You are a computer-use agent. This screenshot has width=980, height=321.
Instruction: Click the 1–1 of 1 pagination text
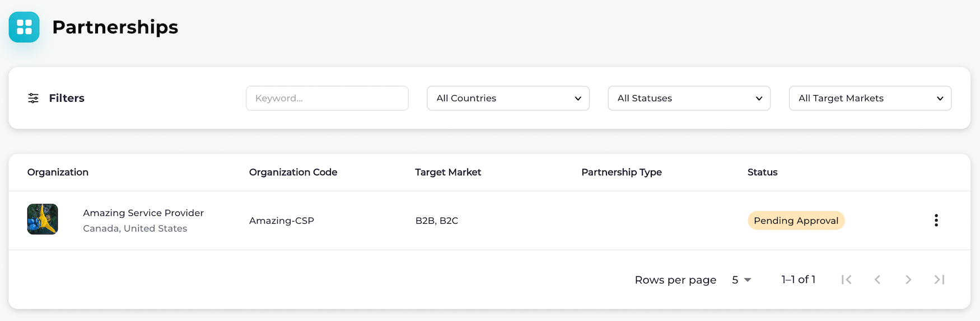[798, 280]
